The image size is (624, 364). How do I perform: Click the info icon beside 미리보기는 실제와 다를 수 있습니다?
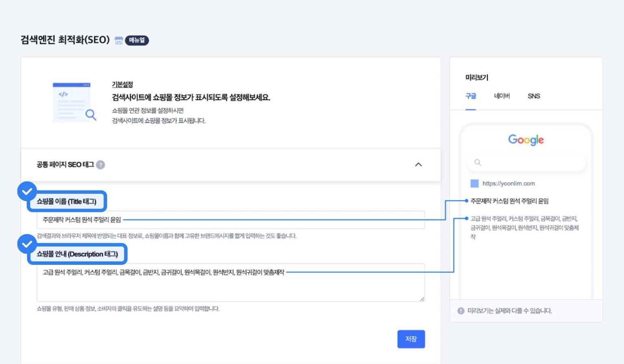[x=461, y=311]
